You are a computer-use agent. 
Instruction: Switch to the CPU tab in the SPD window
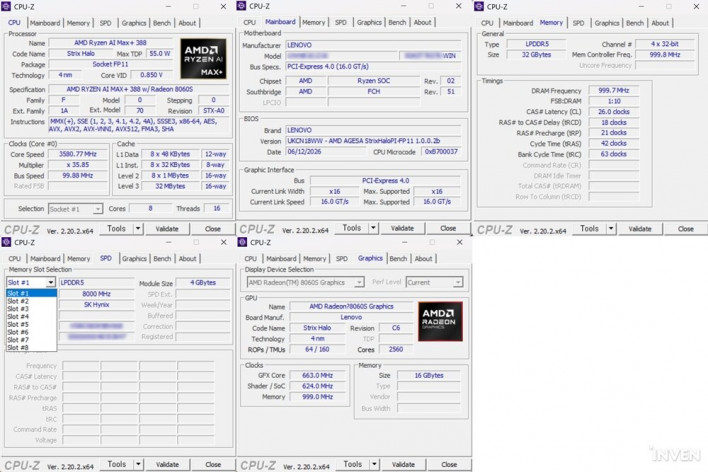[x=15, y=258]
